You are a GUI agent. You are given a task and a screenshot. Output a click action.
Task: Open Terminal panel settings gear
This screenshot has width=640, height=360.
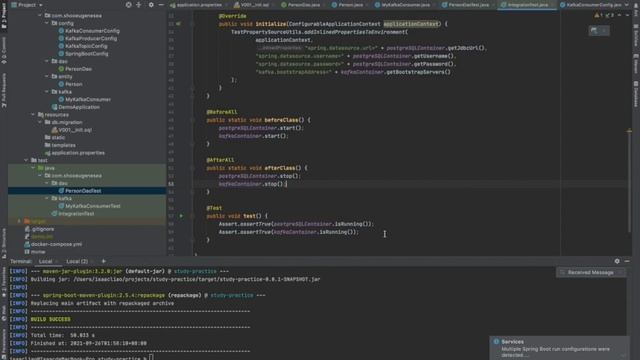click(x=617, y=261)
